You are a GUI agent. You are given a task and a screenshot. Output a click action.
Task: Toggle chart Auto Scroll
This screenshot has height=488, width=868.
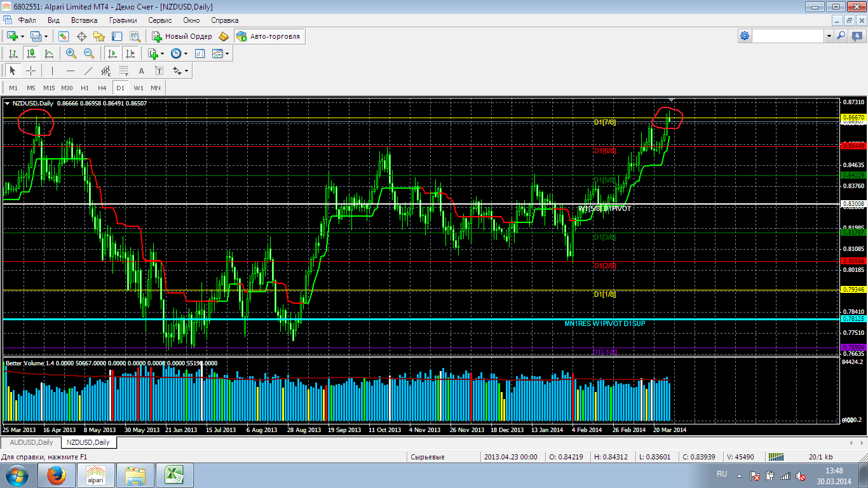point(112,54)
